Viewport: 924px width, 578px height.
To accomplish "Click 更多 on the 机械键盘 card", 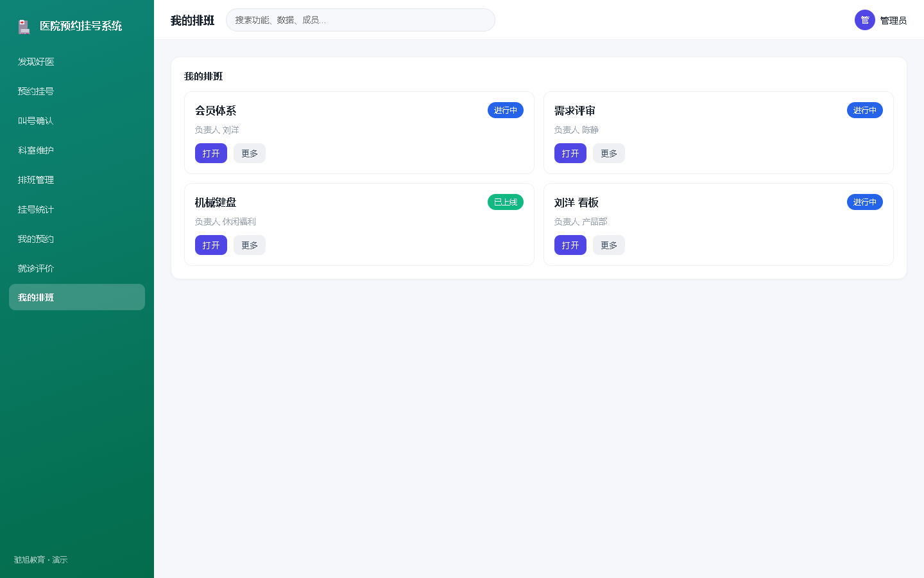I will tap(250, 245).
